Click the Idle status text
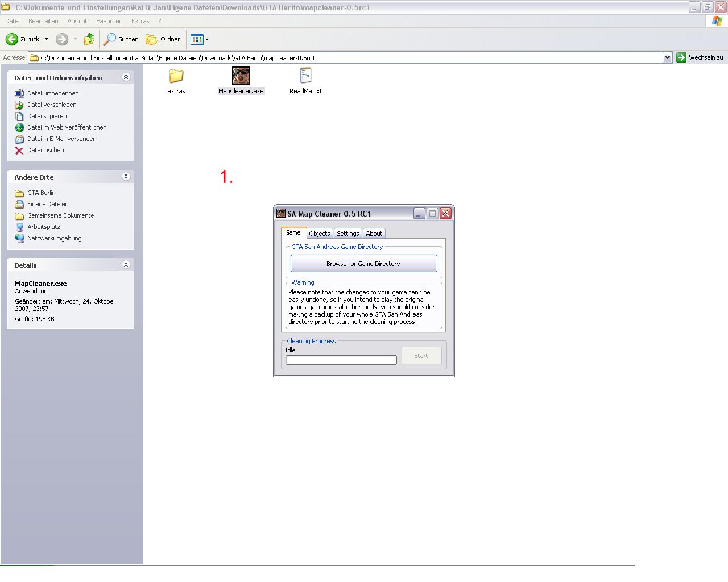The image size is (728, 582). (290, 350)
